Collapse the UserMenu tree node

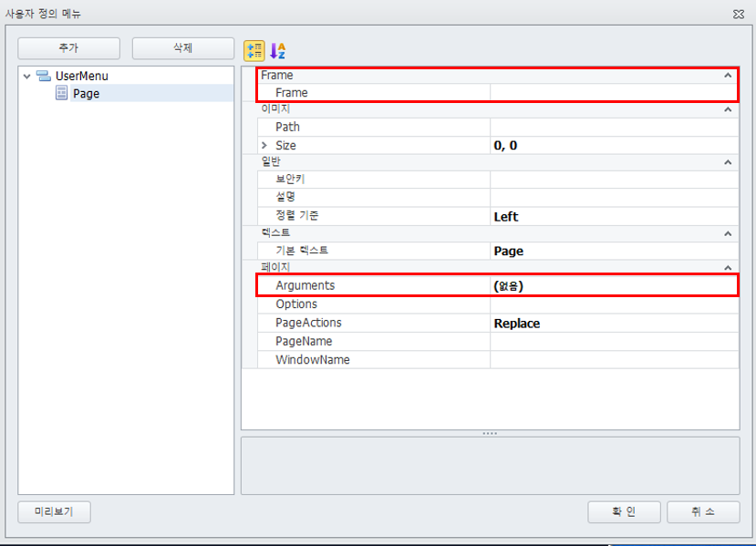(27, 76)
